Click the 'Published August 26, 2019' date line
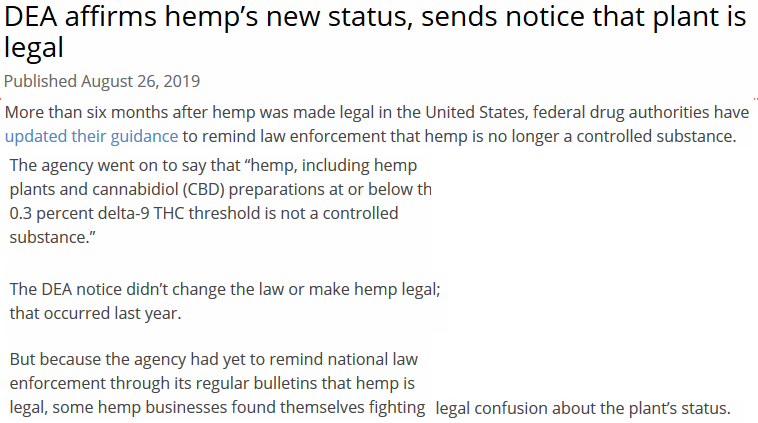The image size is (758, 423). pyautogui.click(x=102, y=81)
